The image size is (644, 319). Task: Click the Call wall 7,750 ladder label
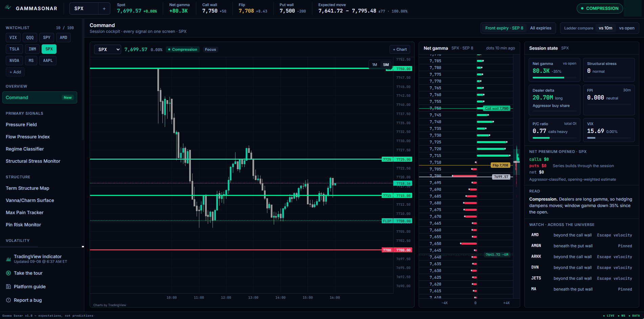click(x=496, y=108)
